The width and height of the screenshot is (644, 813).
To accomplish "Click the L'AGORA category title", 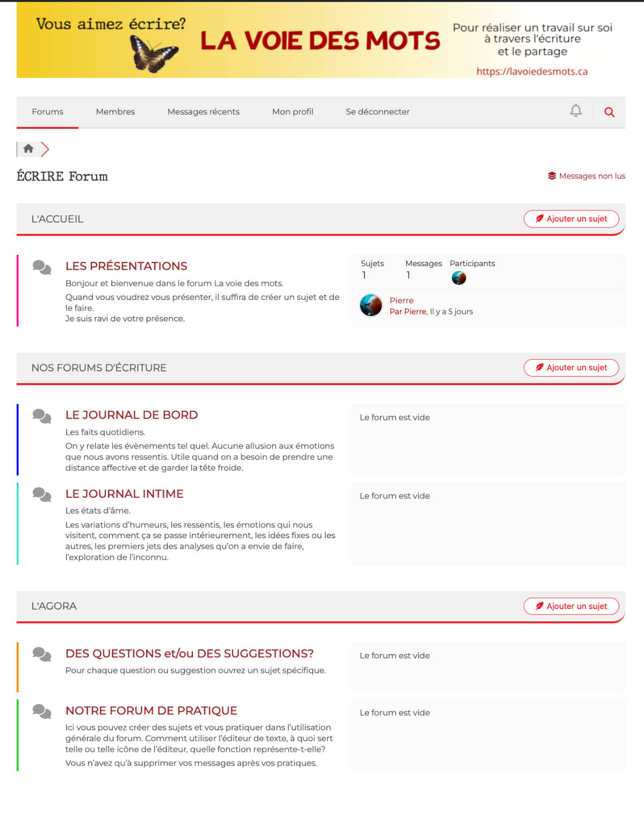I will tap(54, 606).
